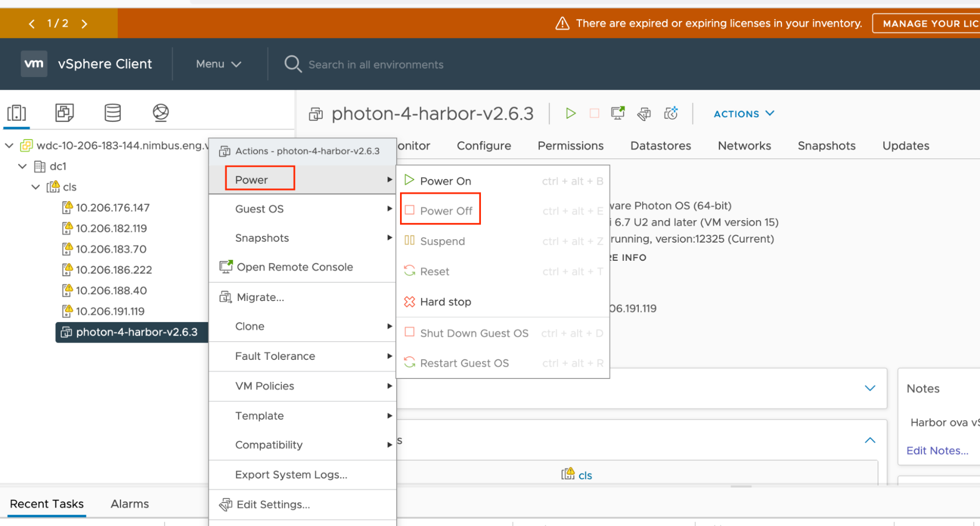Open VM Policies submenu
Image resolution: width=980 pixels, height=526 pixels.
pos(302,386)
